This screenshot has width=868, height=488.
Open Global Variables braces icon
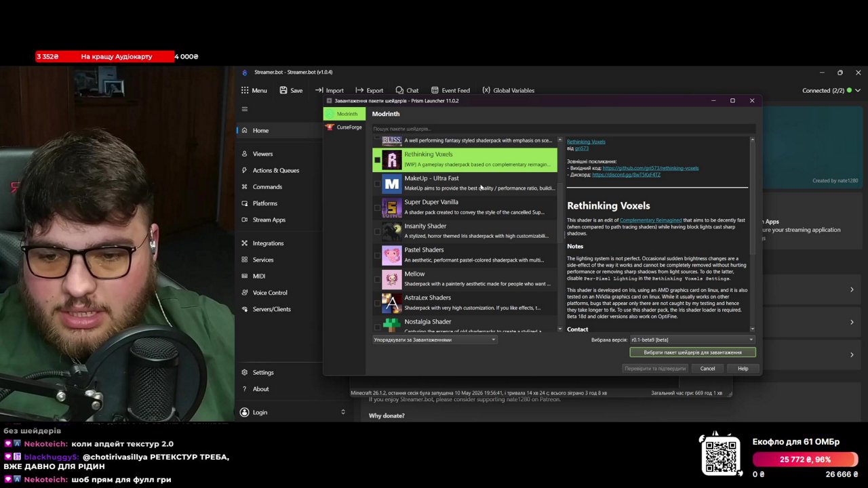click(486, 90)
